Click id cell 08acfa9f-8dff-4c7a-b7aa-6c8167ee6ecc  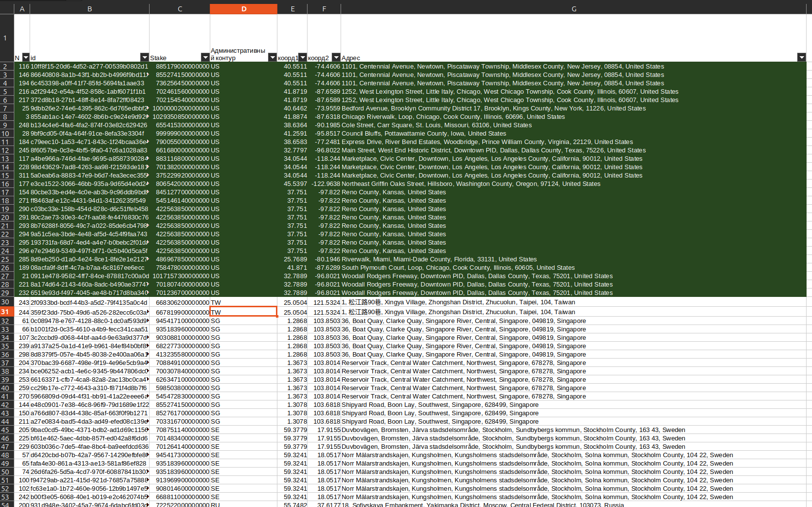89,267
